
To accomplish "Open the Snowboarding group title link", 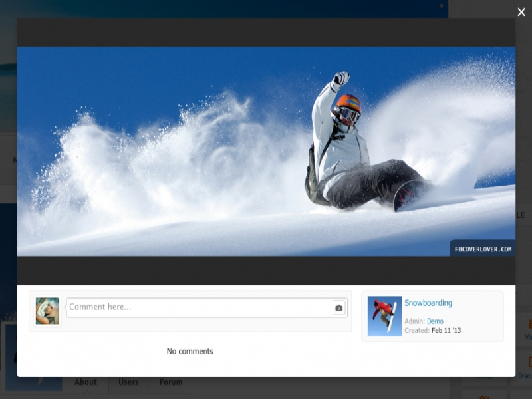I will [428, 303].
